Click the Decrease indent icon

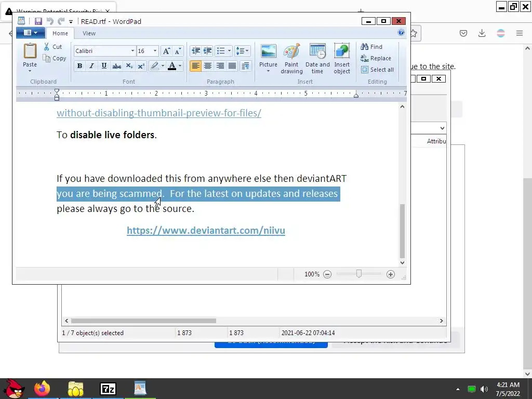[196, 51]
